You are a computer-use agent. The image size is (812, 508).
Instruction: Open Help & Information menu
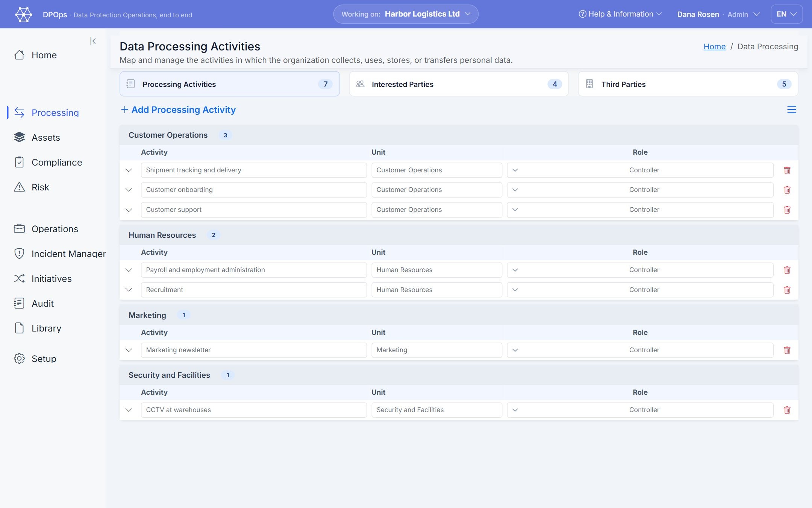620,14
